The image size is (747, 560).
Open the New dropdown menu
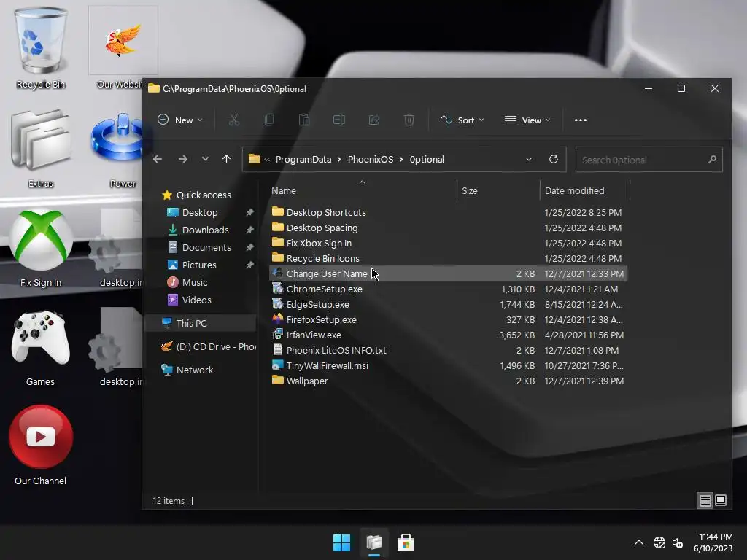180,120
